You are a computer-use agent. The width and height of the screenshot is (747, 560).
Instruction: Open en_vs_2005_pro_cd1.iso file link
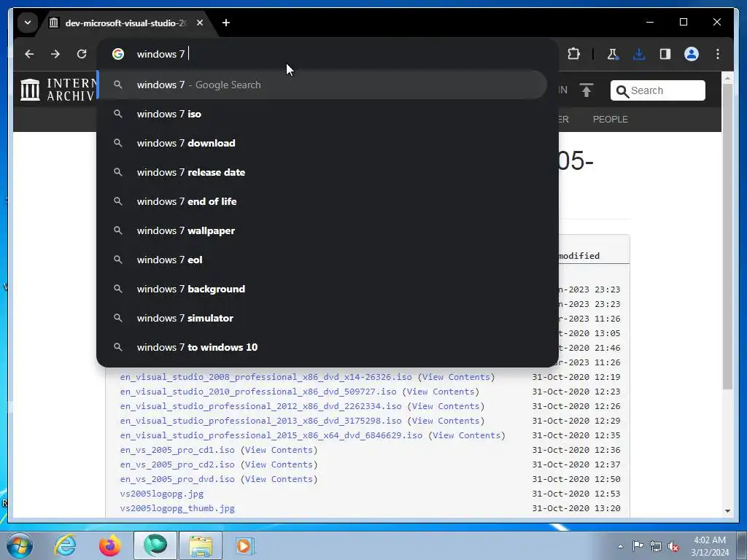177,450
